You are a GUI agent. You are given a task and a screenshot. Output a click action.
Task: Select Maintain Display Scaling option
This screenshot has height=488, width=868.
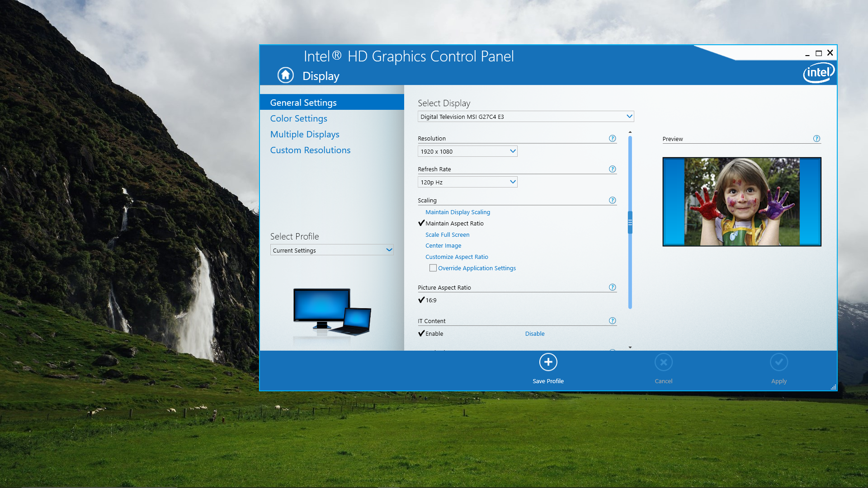[458, 212]
